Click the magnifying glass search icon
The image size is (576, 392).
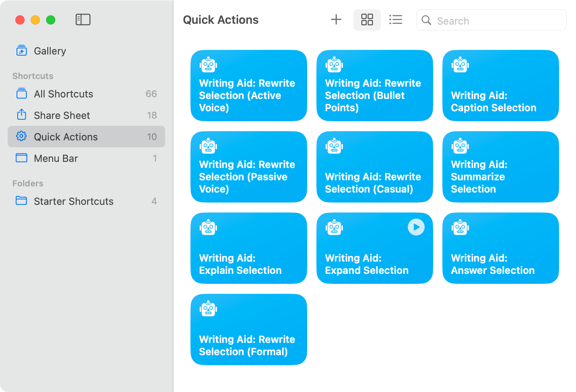click(426, 20)
